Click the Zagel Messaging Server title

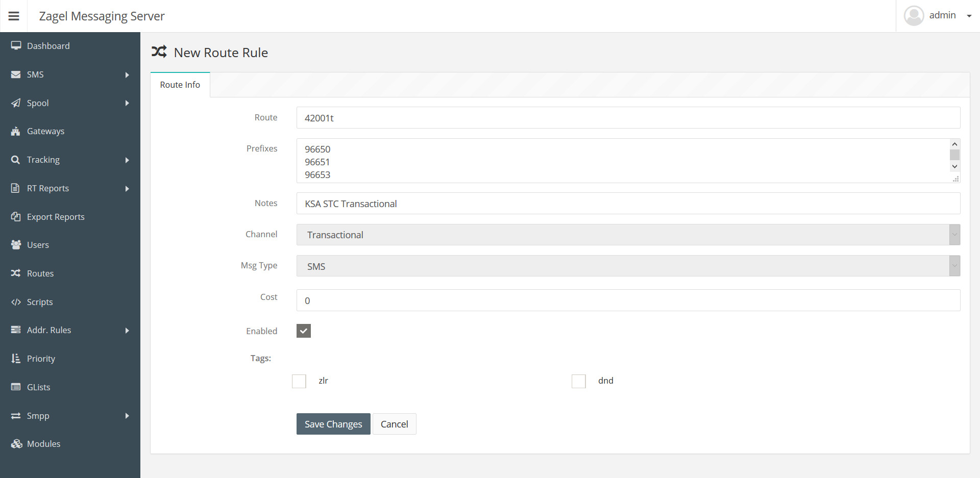(102, 16)
